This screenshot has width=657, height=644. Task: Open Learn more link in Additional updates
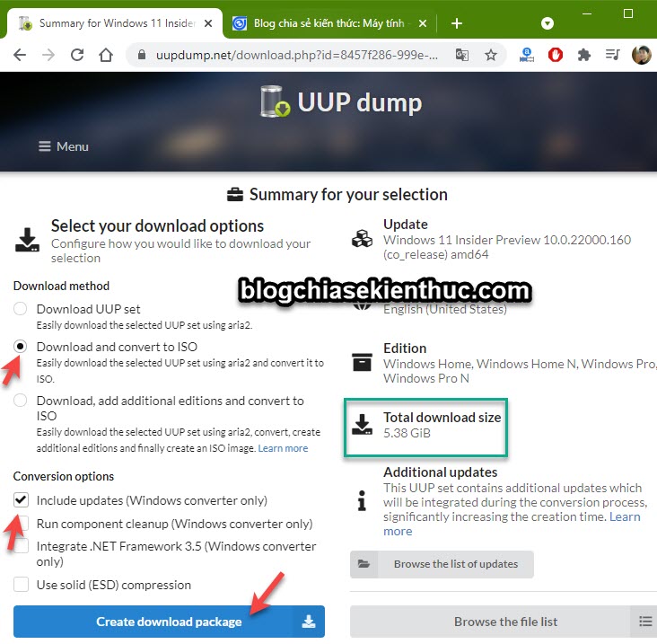[512, 524]
